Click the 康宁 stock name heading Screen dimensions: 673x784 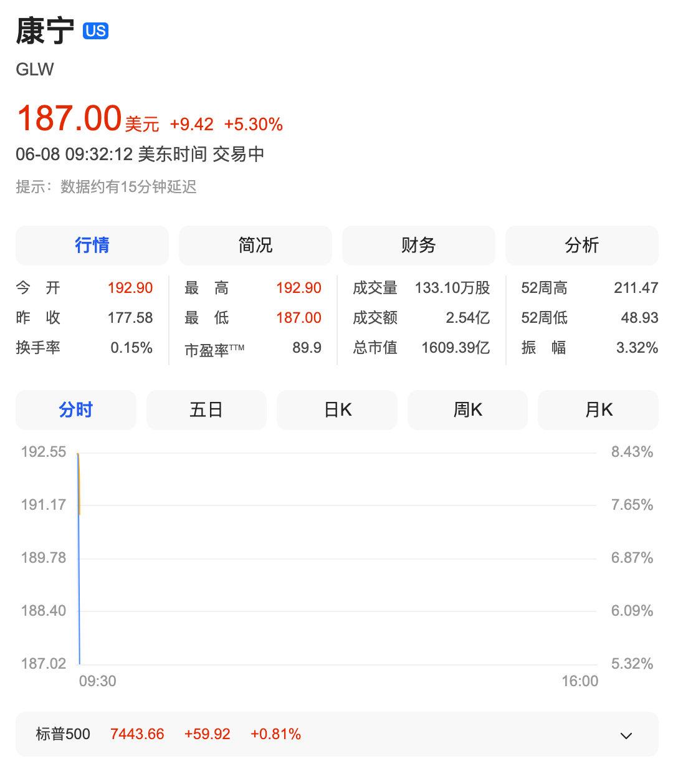(45, 31)
